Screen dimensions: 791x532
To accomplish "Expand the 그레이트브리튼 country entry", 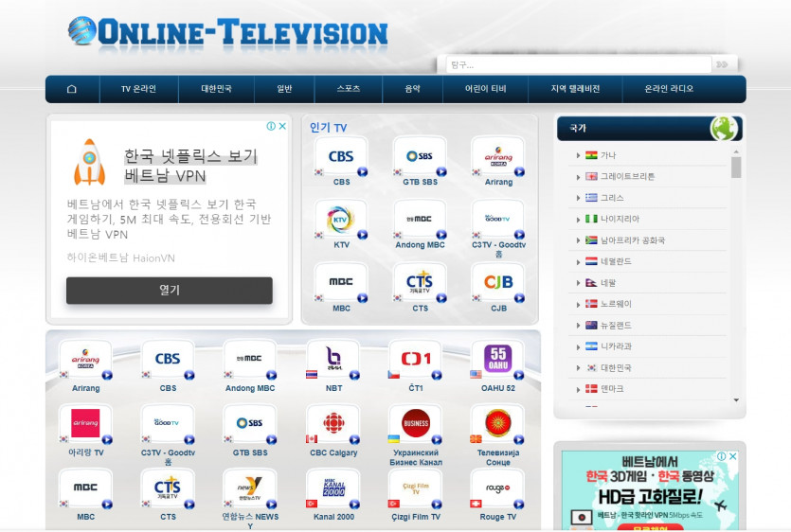I will tap(578, 176).
